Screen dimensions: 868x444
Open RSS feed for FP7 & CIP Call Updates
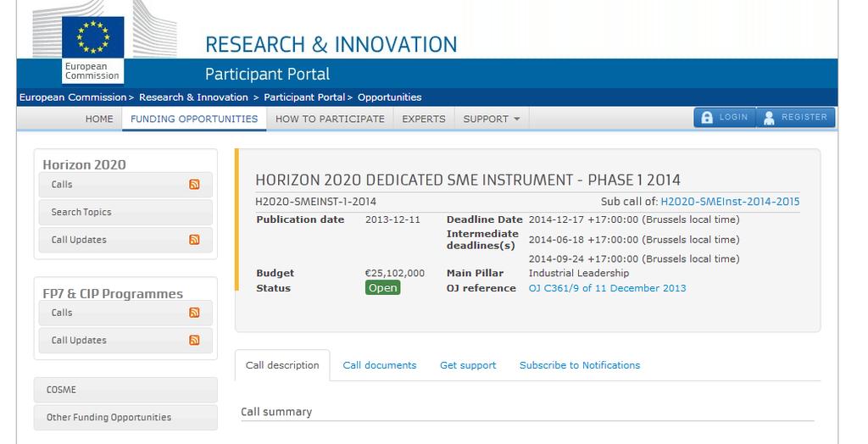click(x=194, y=340)
